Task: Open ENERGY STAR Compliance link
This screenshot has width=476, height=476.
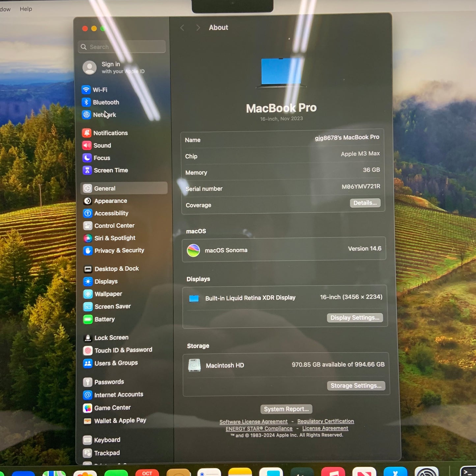Action: 259,429
